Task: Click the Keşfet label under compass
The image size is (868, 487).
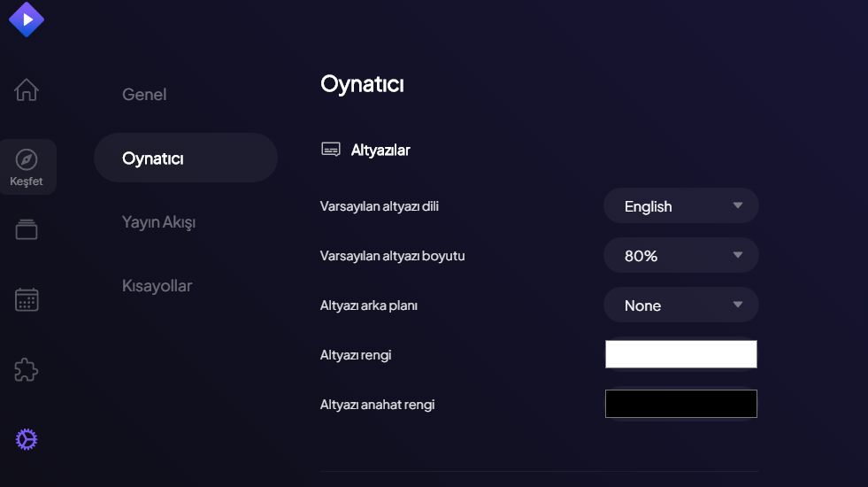Action: (x=27, y=182)
